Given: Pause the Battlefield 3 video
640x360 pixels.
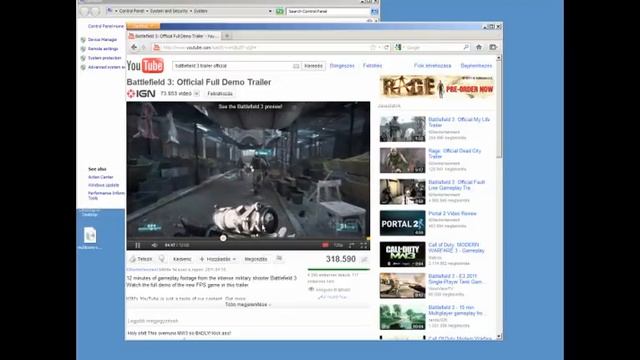Looking at the screenshot, I should 138,245.
